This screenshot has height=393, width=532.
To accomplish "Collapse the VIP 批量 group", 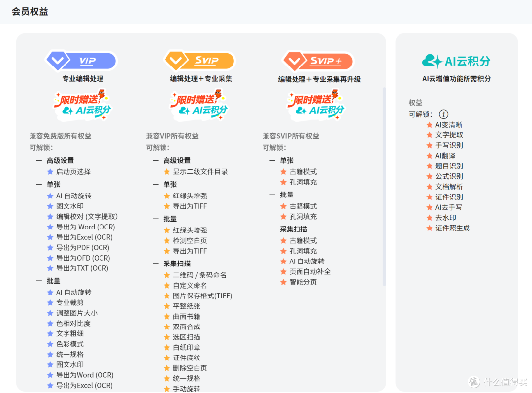I will click(x=39, y=281).
